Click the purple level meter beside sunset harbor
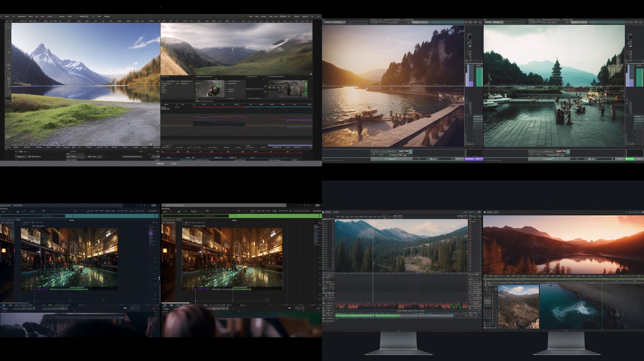Screen dimensions: 644x361 (x=470, y=76)
